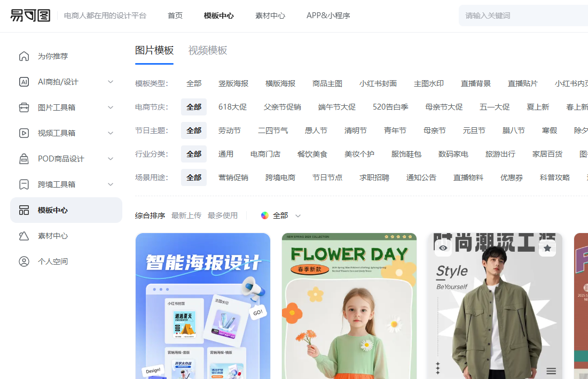Choose the 劳动节 holiday theme

coord(230,130)
